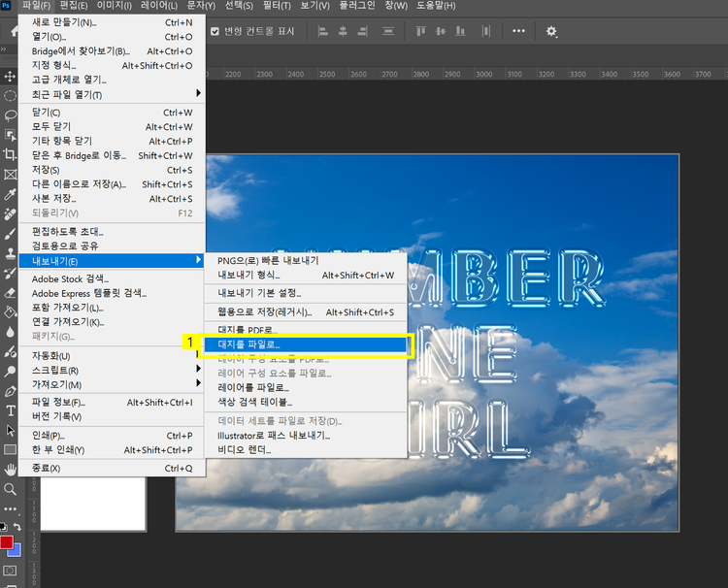Choose 새로 만들기(N) menu item

tap(112, 22)
